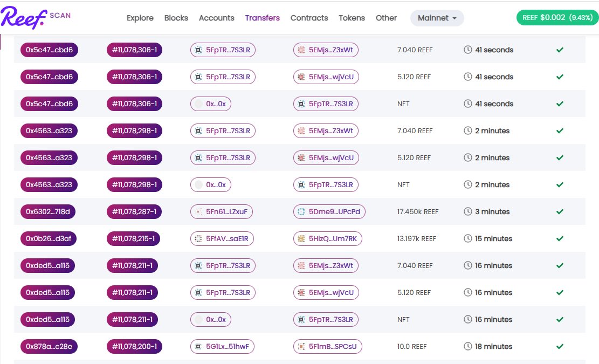Screen dimensions: 599x364
Task: Click the success checkmark on the 17.450k REEF row
Action: pyautogui.click(x=560, y=211)
